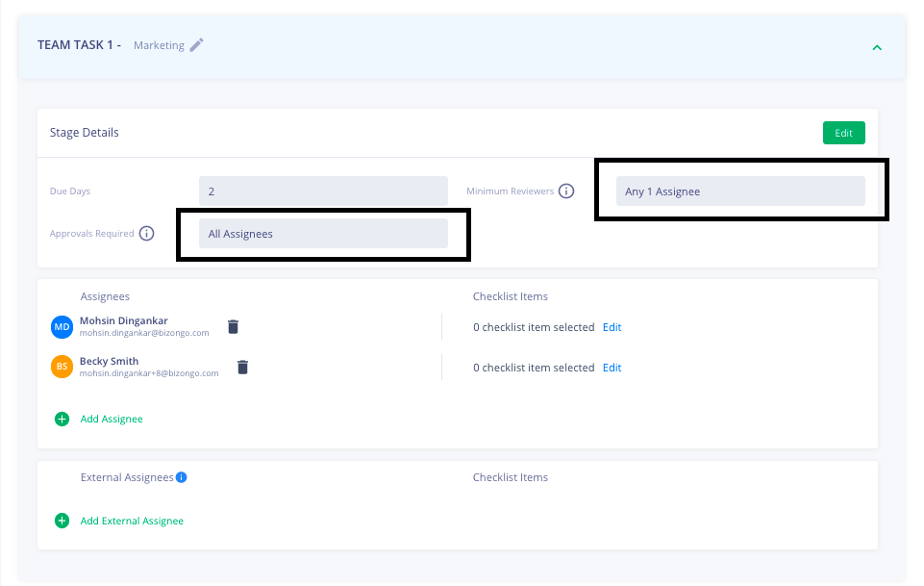Screen dimensions: 924x586
Task: Open the Minimum Reviewers info icon
Action: [x=566, y=191]
